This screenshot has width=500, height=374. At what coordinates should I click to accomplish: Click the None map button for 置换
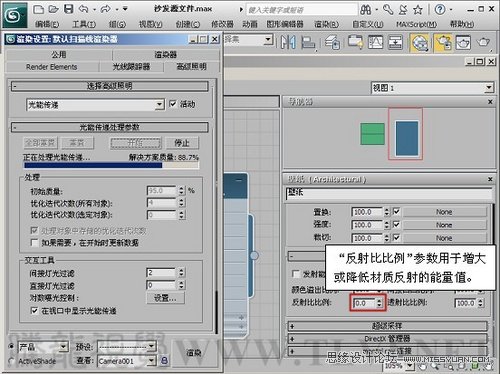click(x=444, y=212)
